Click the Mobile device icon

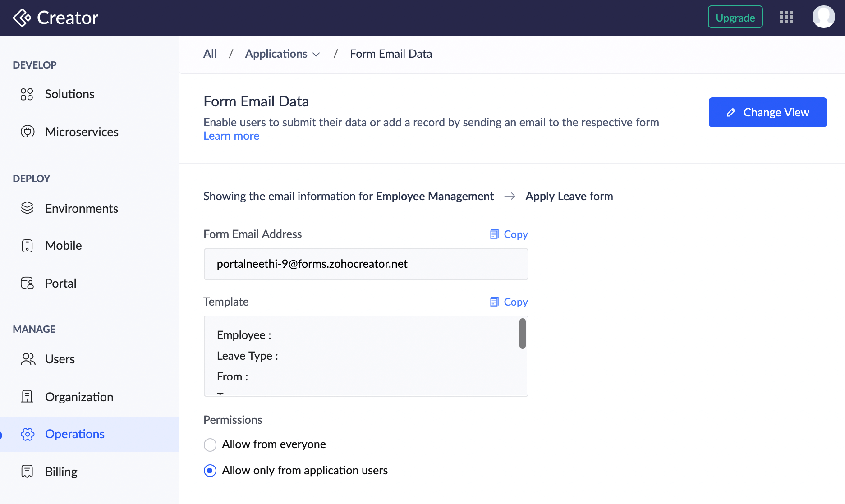[28, 246]
